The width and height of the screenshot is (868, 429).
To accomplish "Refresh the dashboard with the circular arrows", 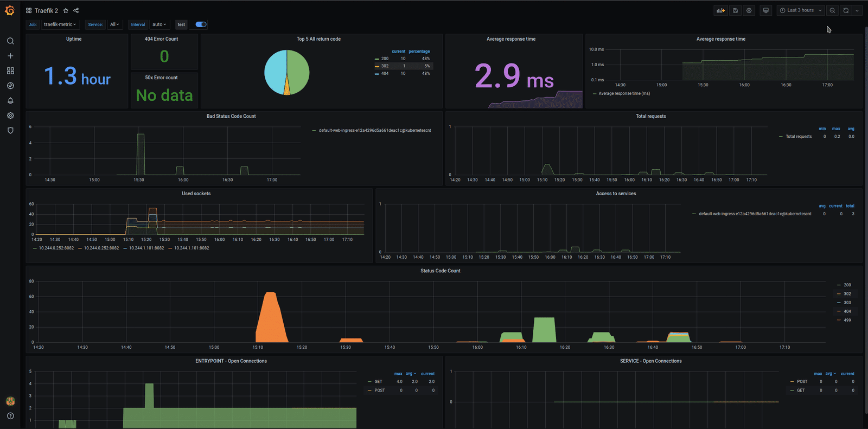I will pos(846,10).
